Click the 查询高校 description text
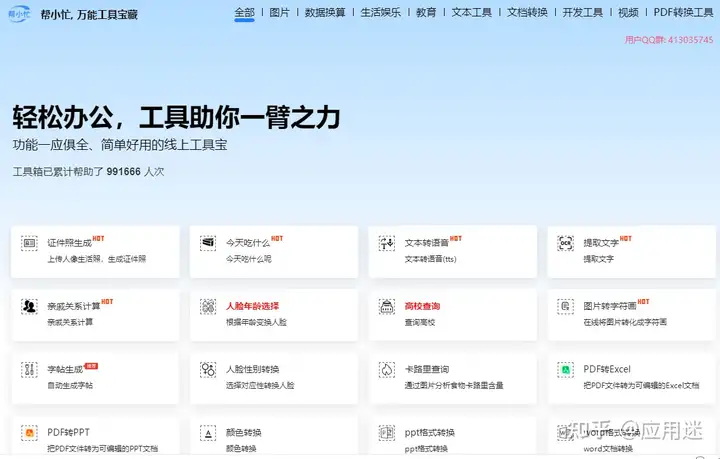This screenshot has width=720, height=459. point(420,322)
